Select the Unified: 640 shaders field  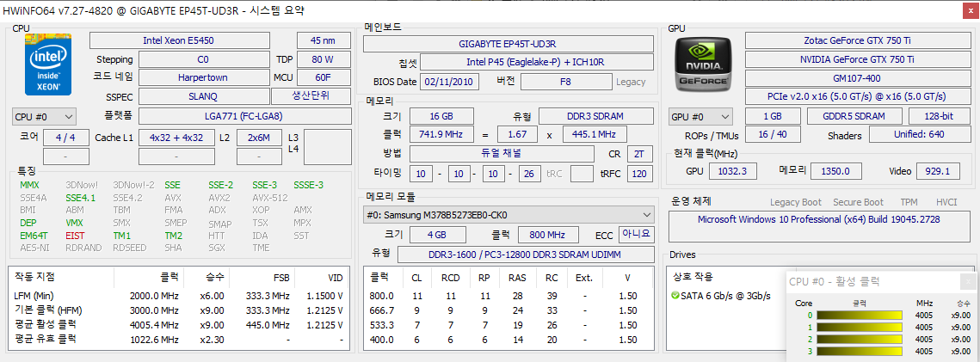pyautogui.click(x=919, y=135)
